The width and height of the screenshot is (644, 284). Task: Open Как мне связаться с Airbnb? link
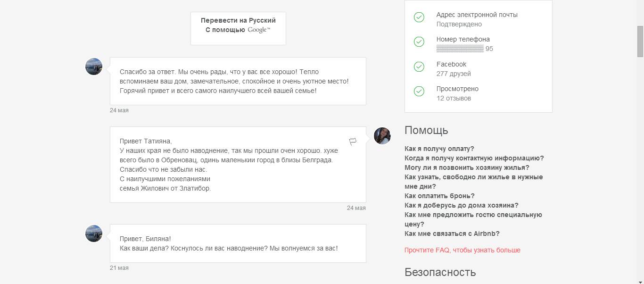pyautogui.click(x=452, y=234)
